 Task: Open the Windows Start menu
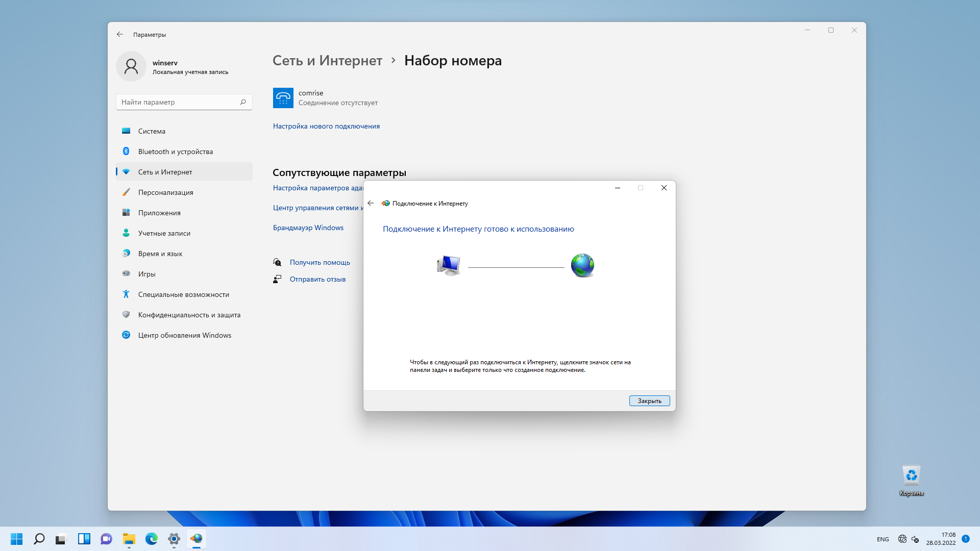[16, 539]
